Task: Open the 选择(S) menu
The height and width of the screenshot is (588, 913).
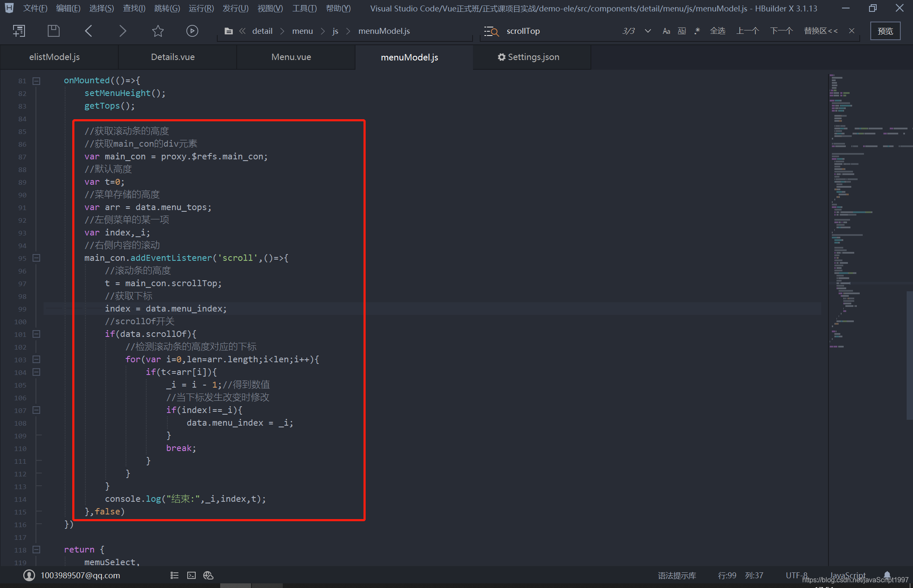Action: point(101,8)
